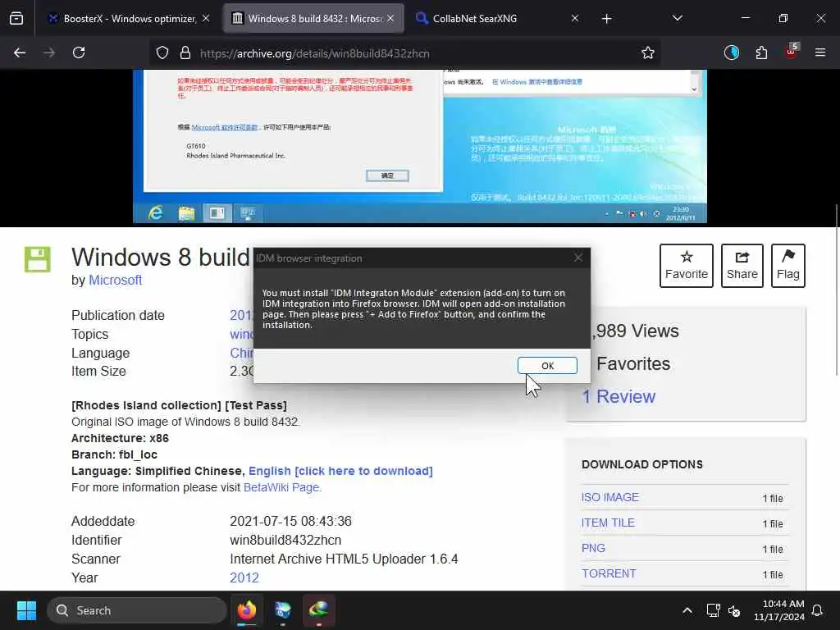Click the page vertical scrollbar
The height and width of the screenshot is (630, 840).
(x=836, y=290)
